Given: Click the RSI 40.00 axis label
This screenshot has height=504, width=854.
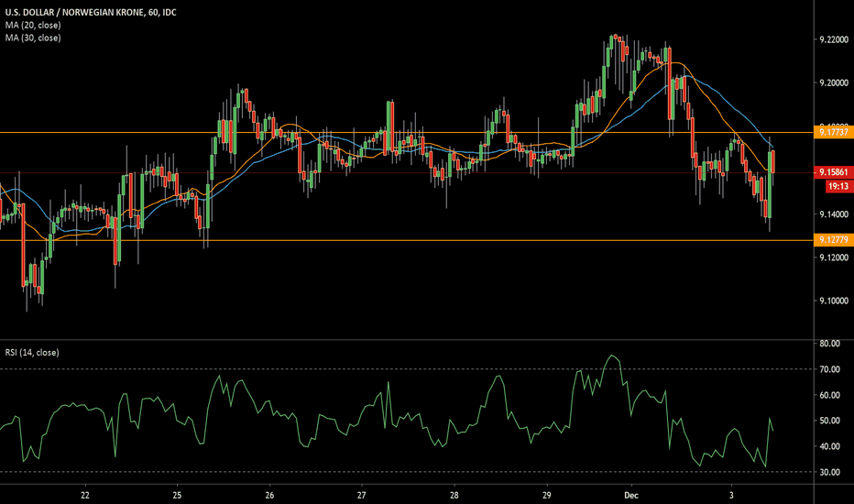Looking at the screenshot, I should point(829,446).
